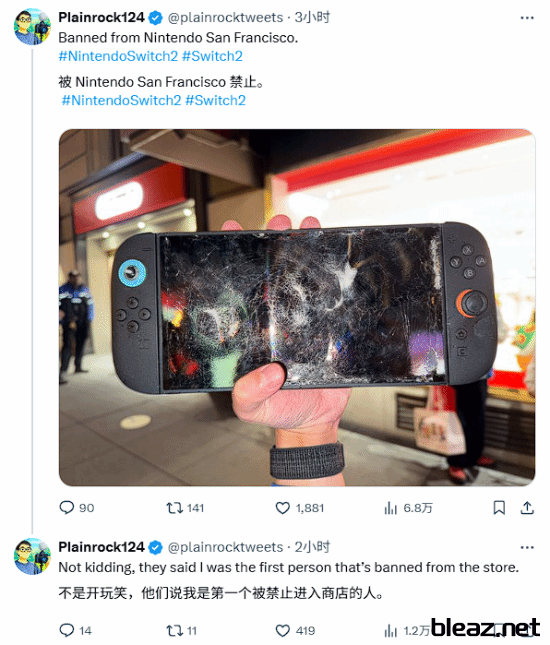Share the first tweet via upload icon
The image size is (550, 645).
click(x=527, y=508)
